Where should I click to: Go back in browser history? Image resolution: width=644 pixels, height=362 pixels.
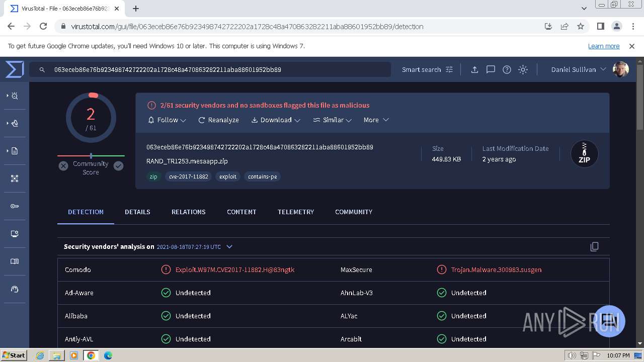[x=11, y=27]
